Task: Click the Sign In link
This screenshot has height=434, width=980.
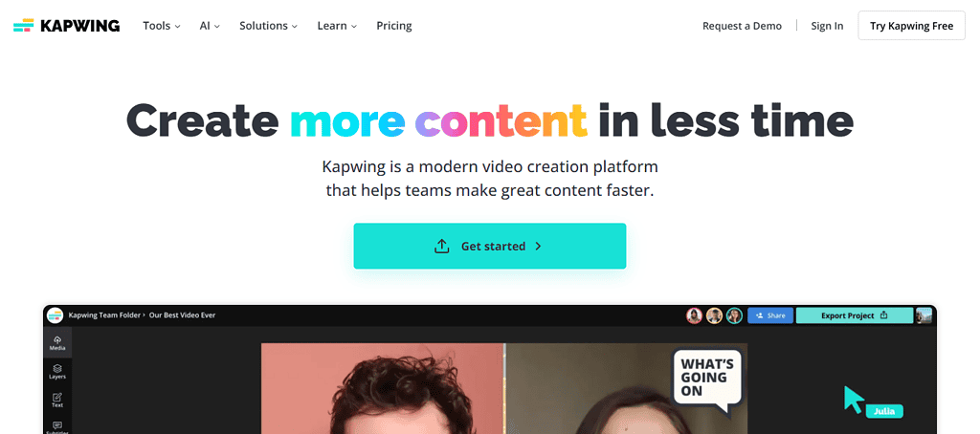Action: 827,26
